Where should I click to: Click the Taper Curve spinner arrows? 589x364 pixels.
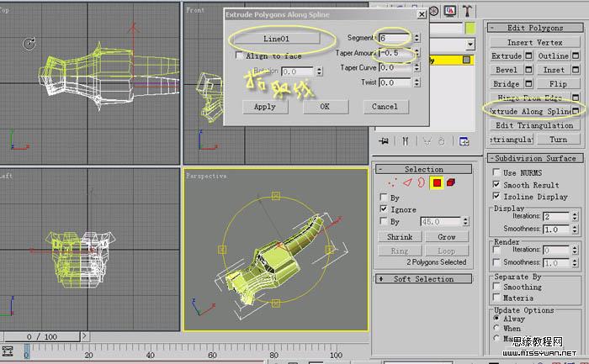(417, 67)
